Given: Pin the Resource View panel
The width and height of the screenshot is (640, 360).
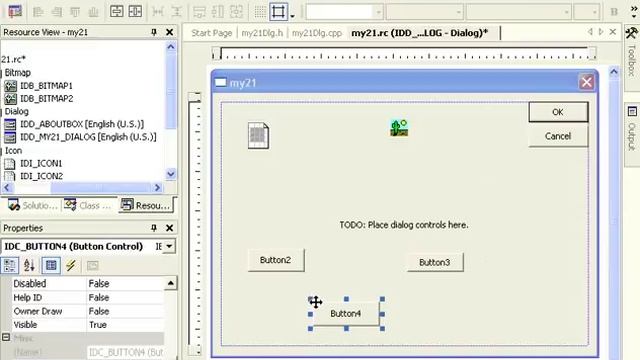Looking at the screenshot, I should (x=154, y=32).
